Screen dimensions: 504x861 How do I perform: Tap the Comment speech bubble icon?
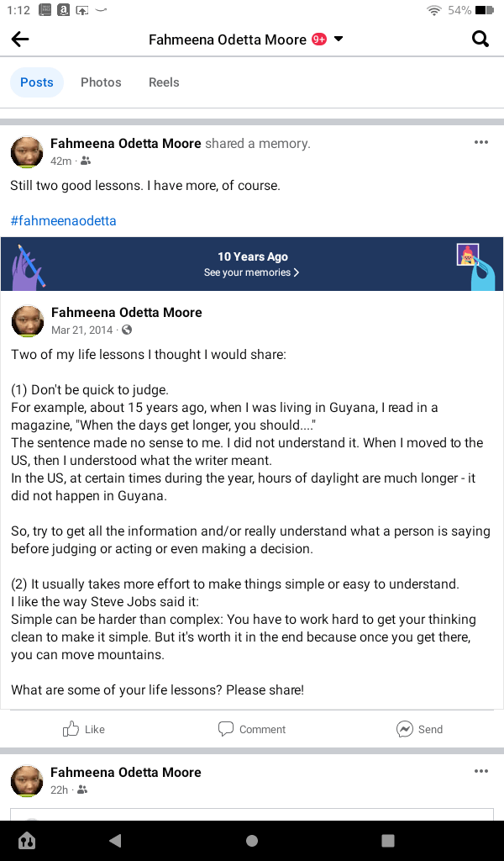(225, 729)
